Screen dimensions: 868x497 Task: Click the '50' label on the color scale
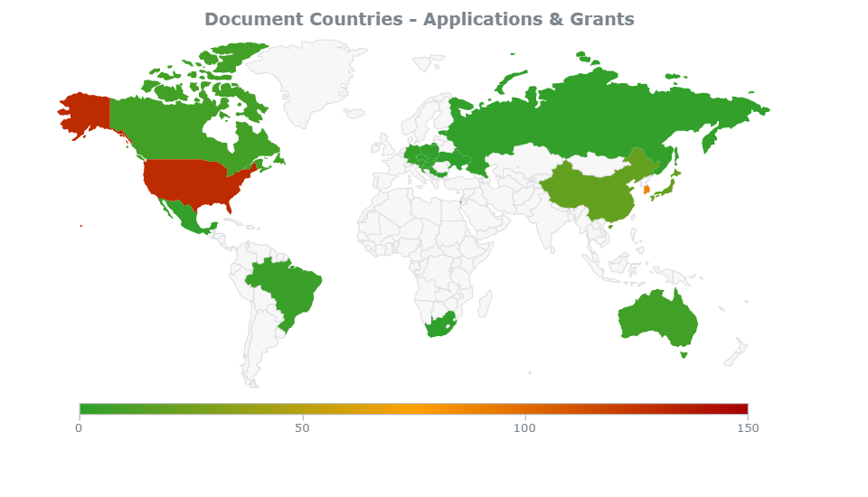point(302,427)
